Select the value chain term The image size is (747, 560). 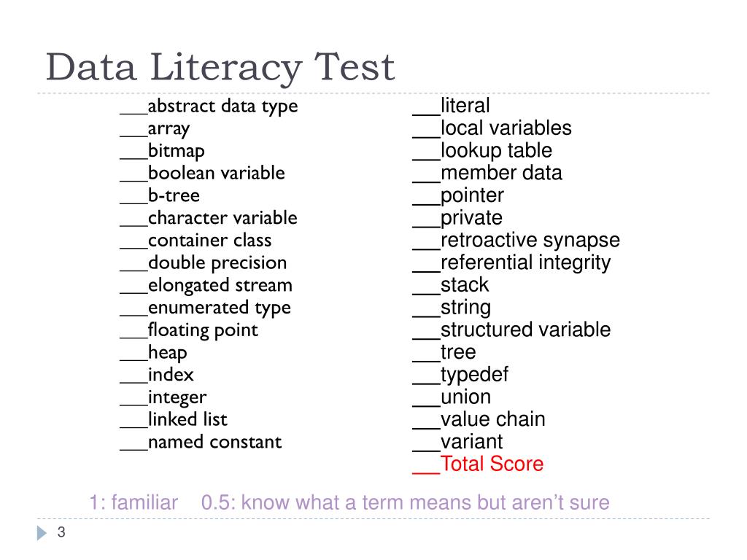tap(493, 419)
